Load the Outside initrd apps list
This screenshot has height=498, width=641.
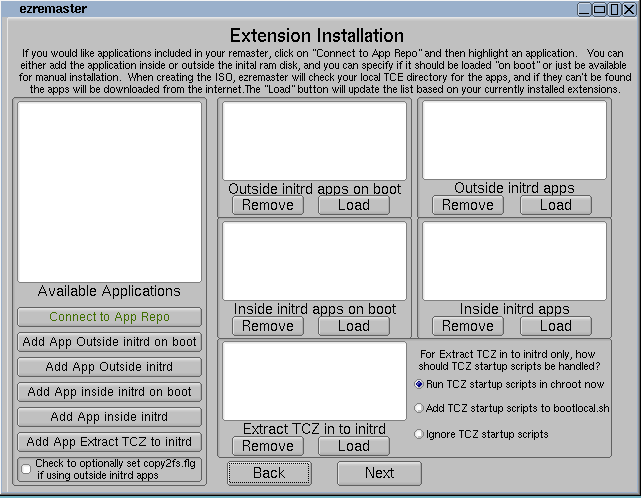tap(555, 205)
